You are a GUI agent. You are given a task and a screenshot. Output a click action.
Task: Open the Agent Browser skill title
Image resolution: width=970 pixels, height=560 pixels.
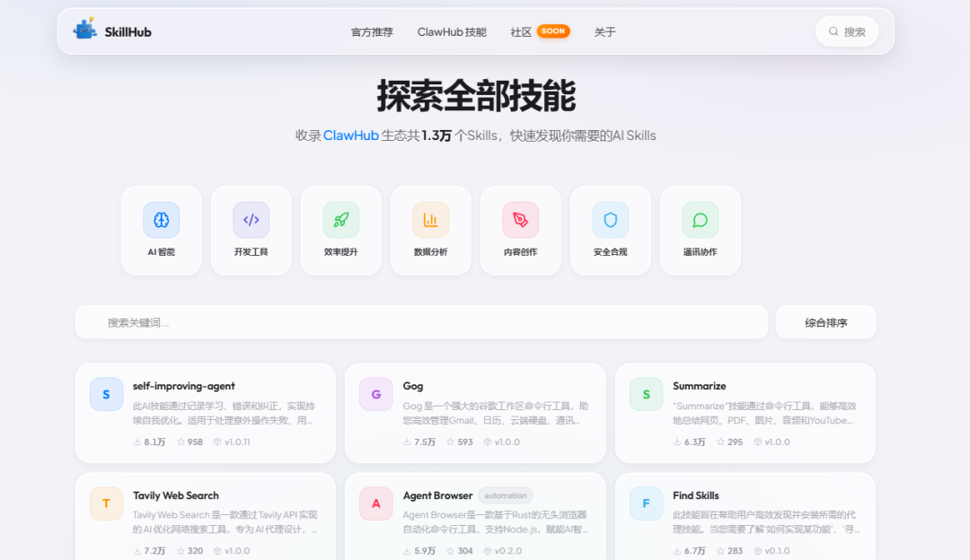pyautogui.click(x=438, y=495)
